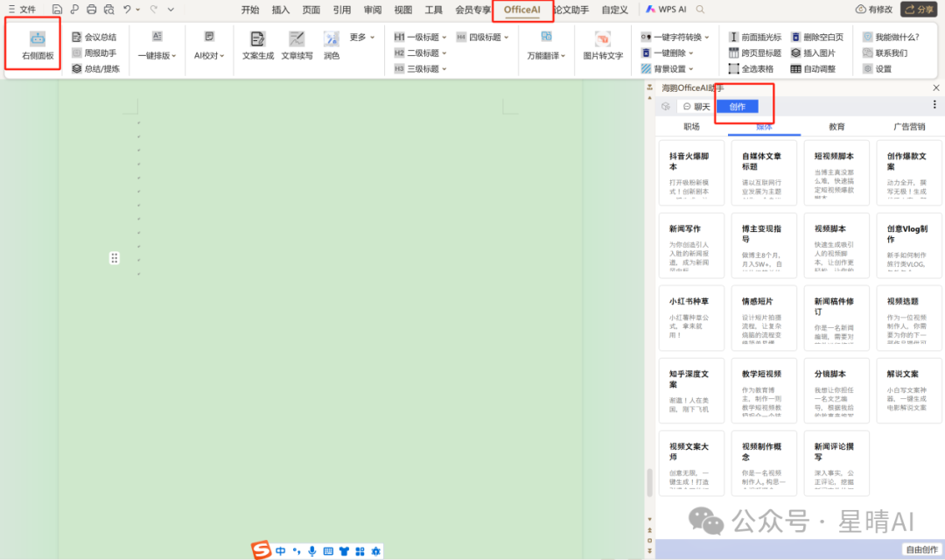Select 全选表格 tool

pyautogui.click(x=751, y=69)
